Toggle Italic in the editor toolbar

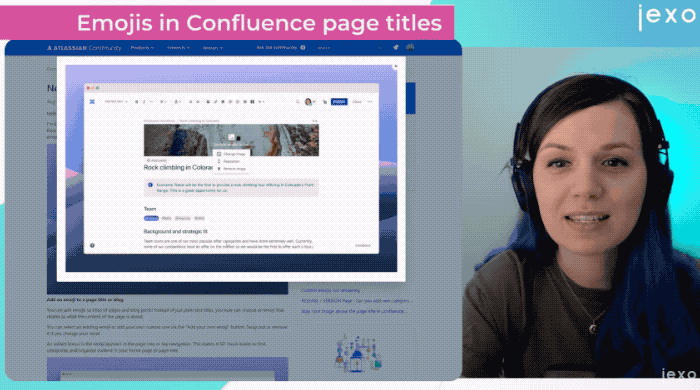(x=144, y=102)
